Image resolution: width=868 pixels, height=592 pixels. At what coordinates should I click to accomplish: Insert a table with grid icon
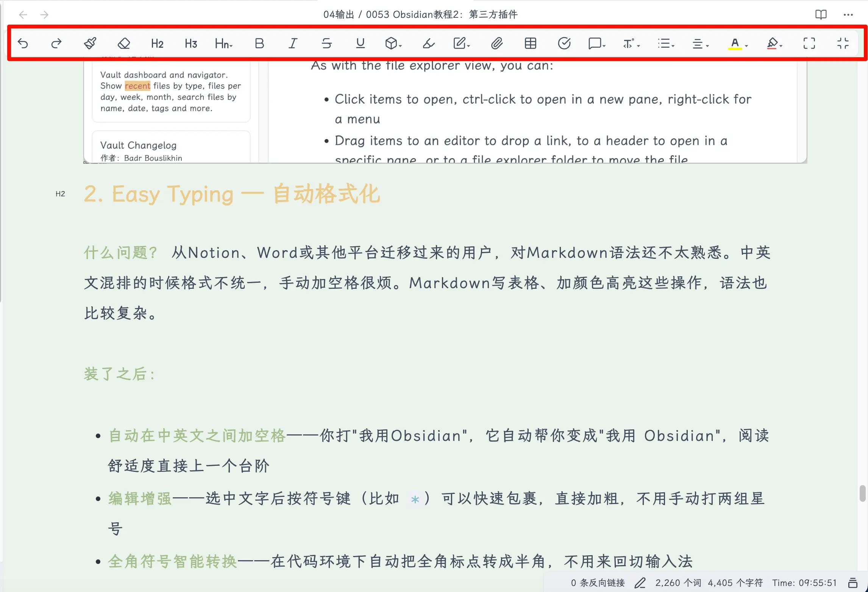[530, 44]
